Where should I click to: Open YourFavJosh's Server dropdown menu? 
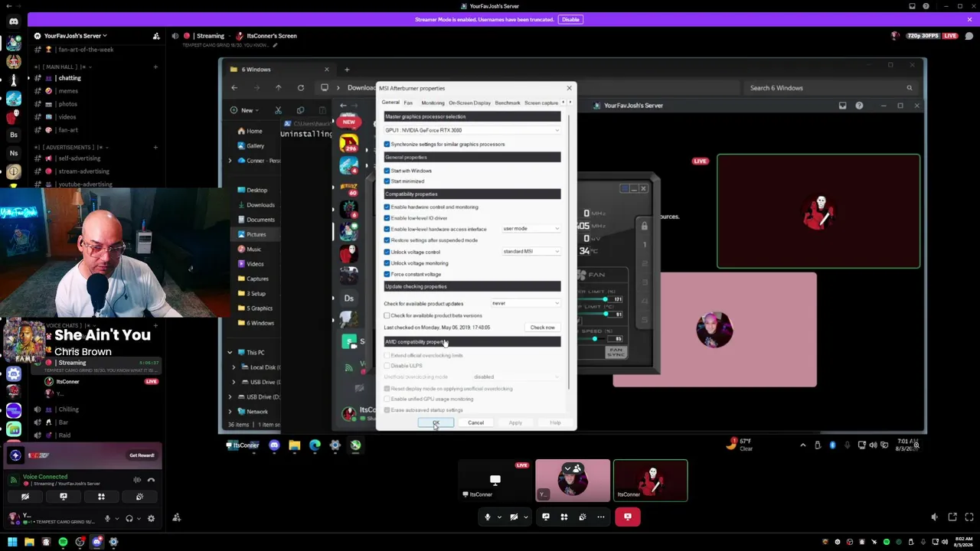click(75, 36)
